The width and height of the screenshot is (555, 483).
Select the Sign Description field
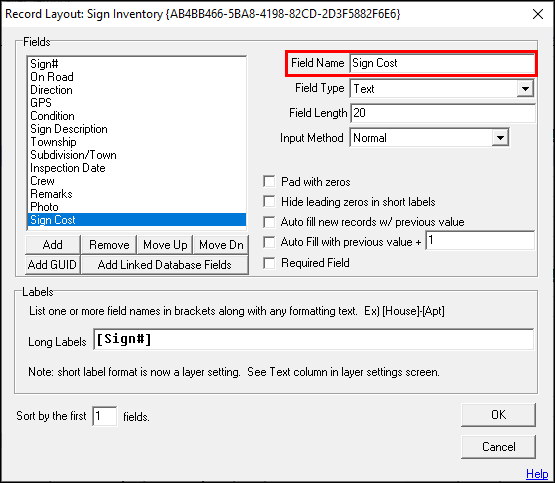pos(137,129)
